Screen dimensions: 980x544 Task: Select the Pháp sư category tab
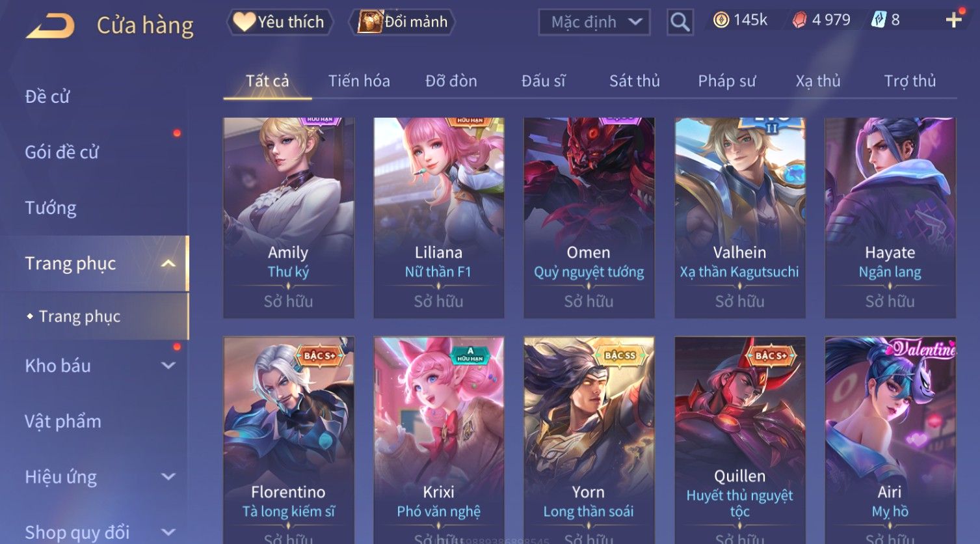coord(727,81)
